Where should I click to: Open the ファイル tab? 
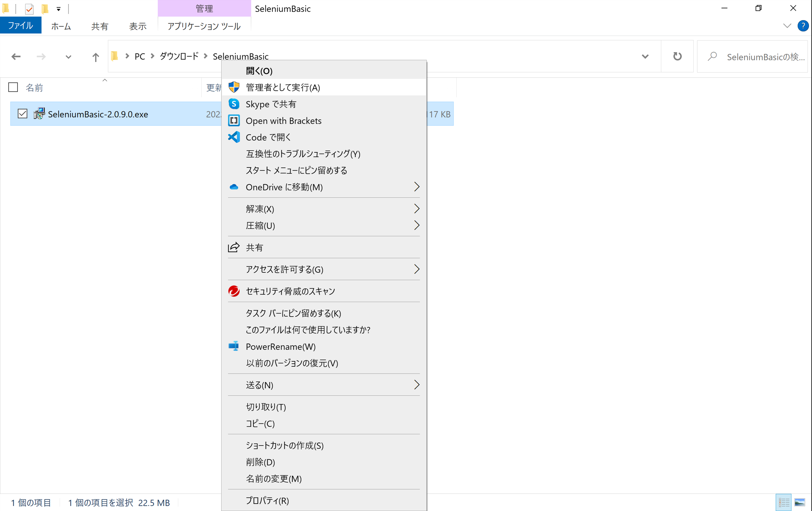click(x=21, y=25)
